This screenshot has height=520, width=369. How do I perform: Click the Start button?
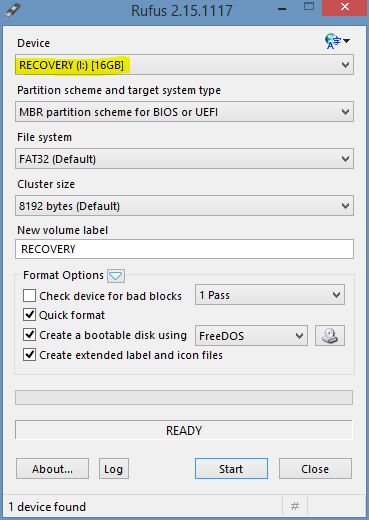231,469
